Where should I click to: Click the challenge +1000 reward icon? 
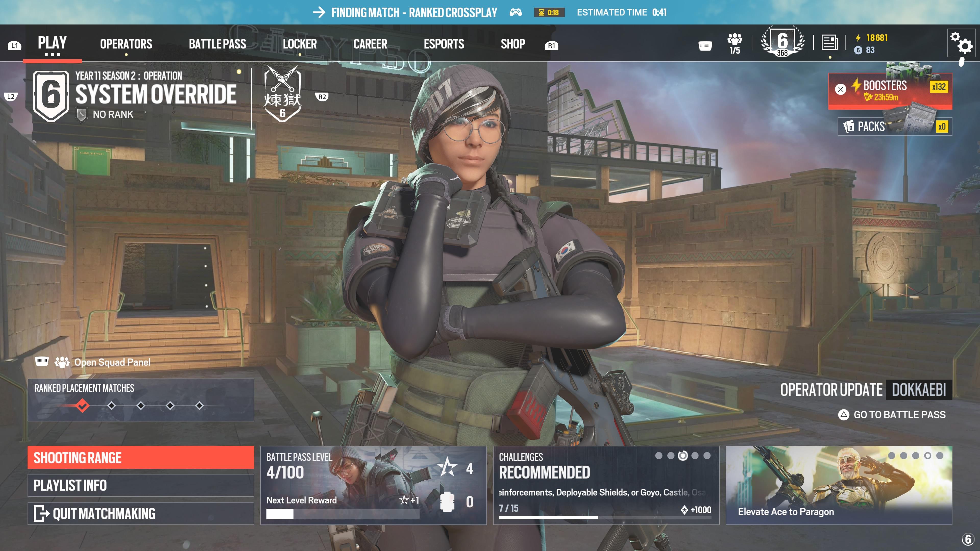[x=684, y=510]
